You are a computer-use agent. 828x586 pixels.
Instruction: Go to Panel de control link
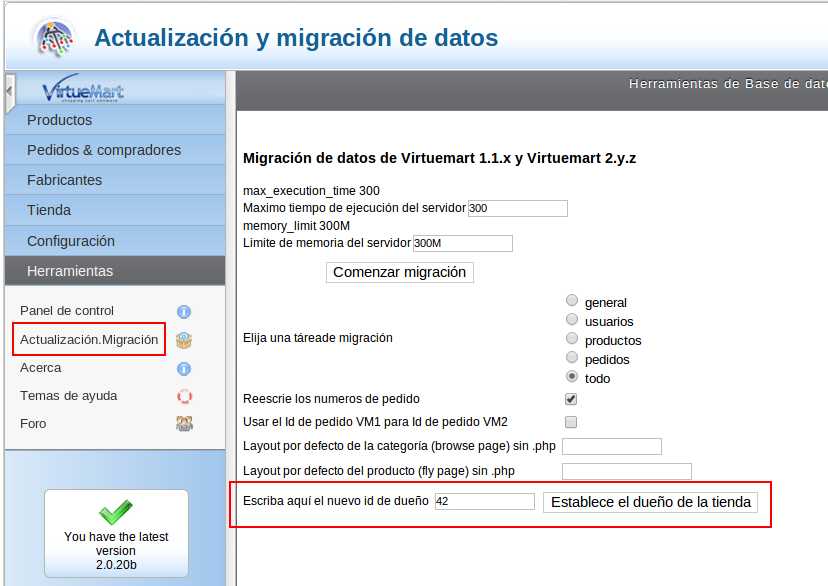click(x=67, y=310)
